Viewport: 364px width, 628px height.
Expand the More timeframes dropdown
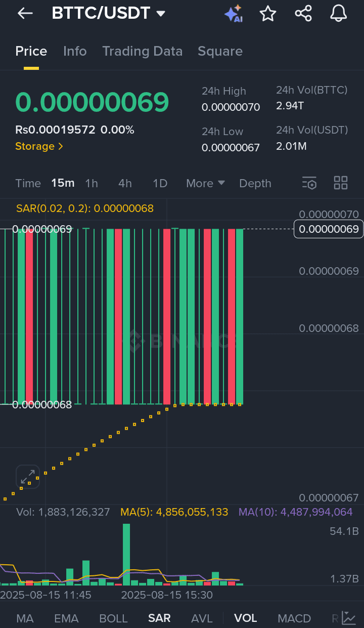[x=205, y=183]
